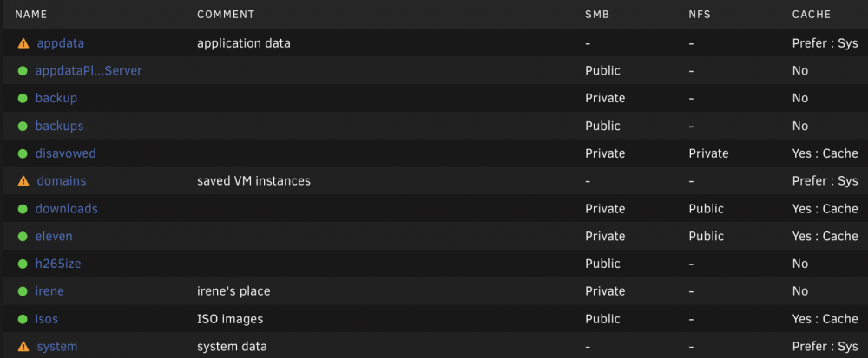
Task: Click the SMB column header
Action: [597, 15]
